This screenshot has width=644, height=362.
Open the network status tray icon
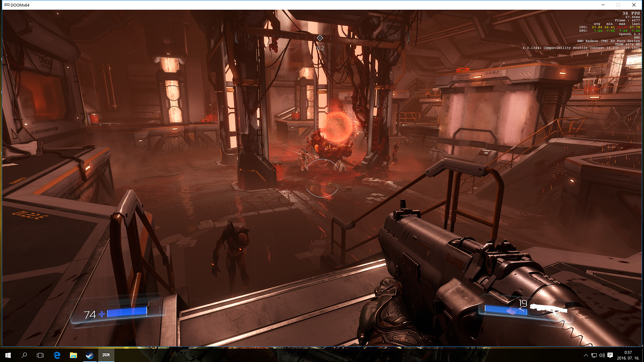(594, 355)
